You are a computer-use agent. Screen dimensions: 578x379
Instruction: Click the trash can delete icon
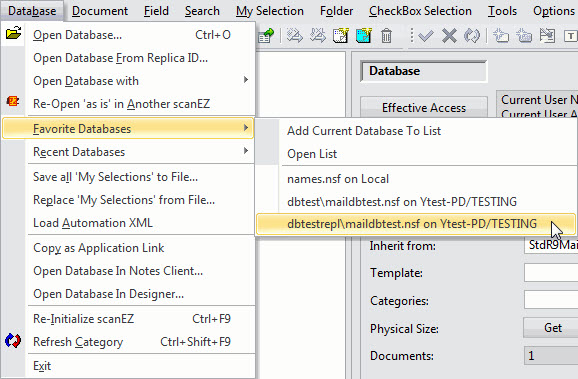point(386,36)
